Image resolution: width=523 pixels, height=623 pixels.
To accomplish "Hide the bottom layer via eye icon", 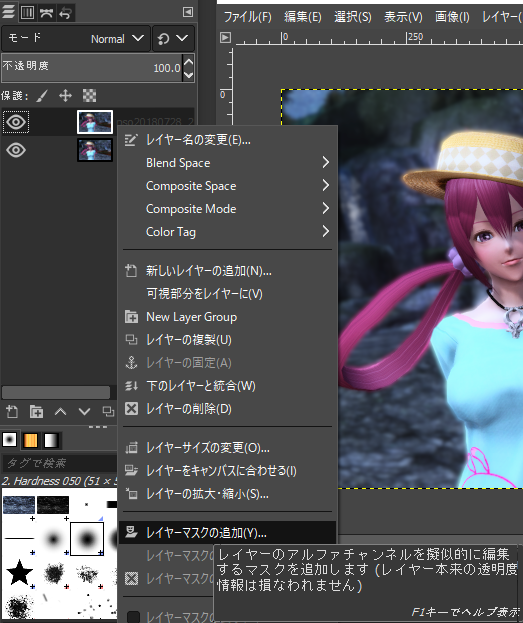I will (x=16, y=150).
